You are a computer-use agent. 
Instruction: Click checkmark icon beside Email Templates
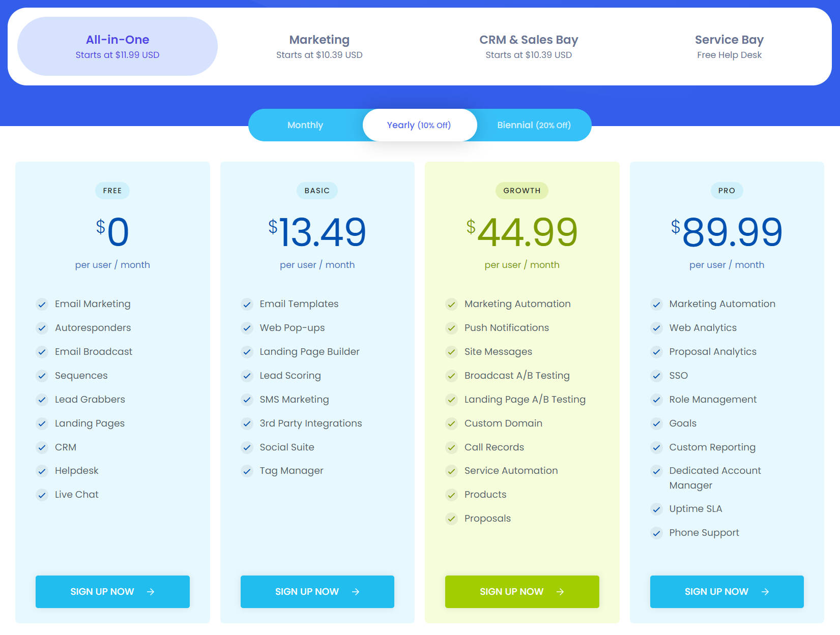pyautogui.click(x=247, y=305)
